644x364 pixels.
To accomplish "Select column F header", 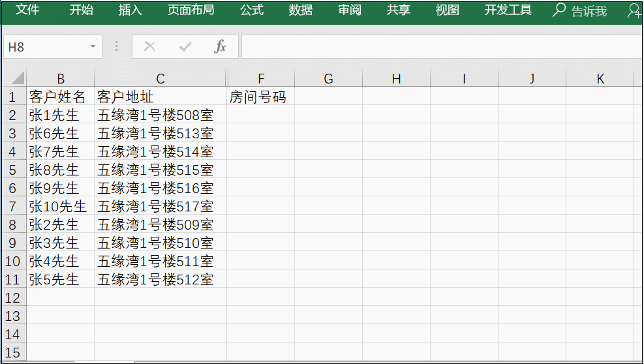I will click(261, 78).
